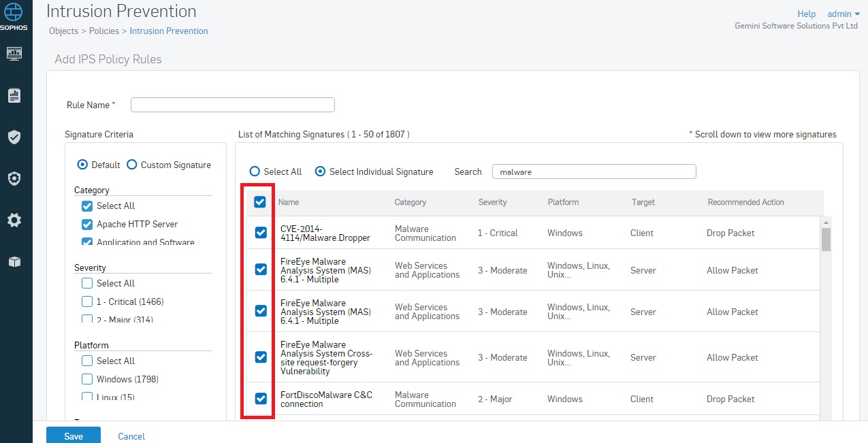Select the Custom Signature radio button
868x443 pixels.
(132, 165)
